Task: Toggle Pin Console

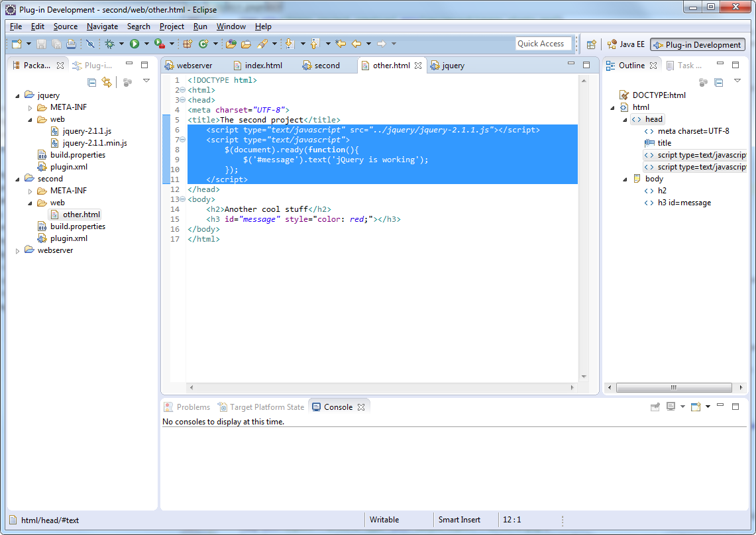Action: (x=655, y=407)
